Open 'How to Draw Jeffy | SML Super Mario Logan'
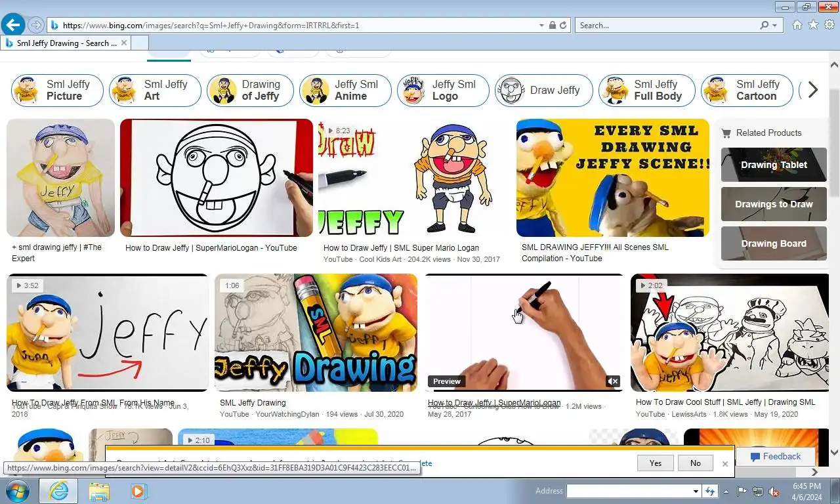The height and width of the screenshot is (504, 840). click(x=401, y=248)
